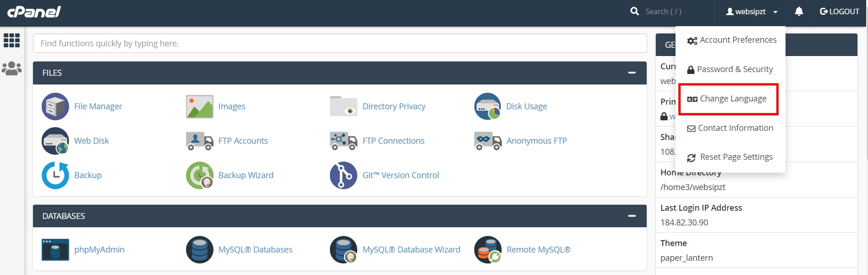The height and width of the screenshot is (275, 868).
Task: Follow the phpMyAdmin link
Action: tap(99, 250)
